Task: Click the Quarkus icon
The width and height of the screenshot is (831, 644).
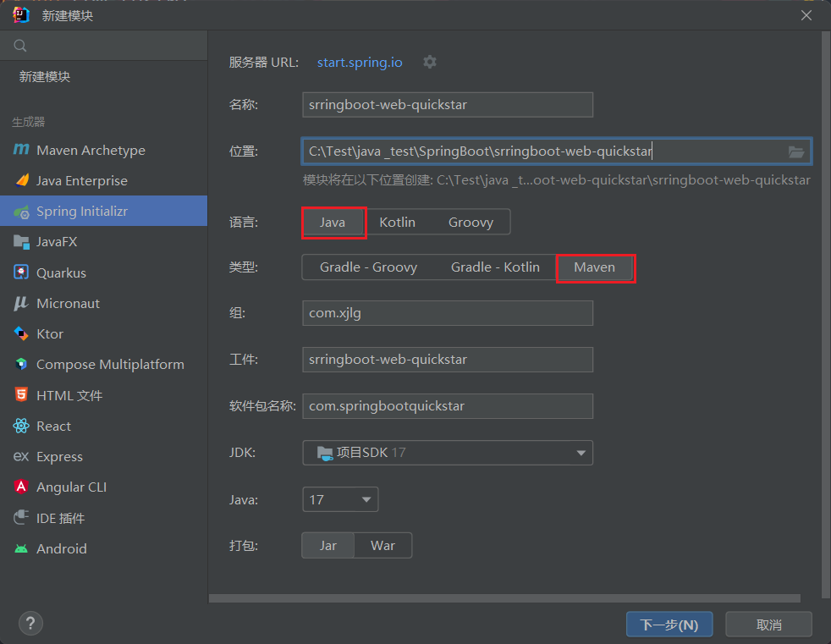Action: [21, 272]
